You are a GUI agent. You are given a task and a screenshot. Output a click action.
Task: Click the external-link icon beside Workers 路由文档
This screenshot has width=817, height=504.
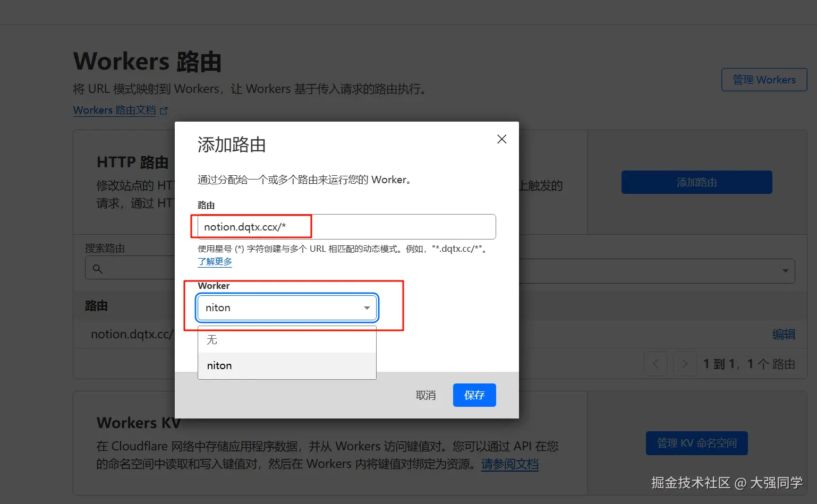pos(164,110)
